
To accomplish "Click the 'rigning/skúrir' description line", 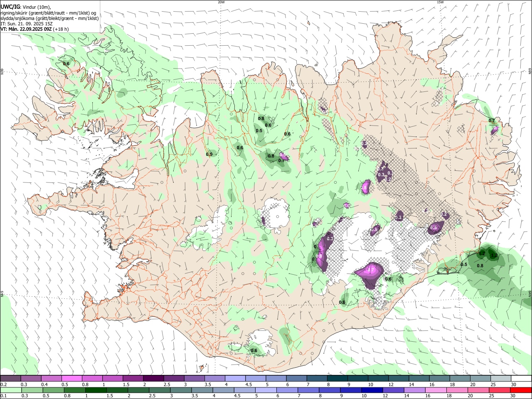I will (48, 12).
